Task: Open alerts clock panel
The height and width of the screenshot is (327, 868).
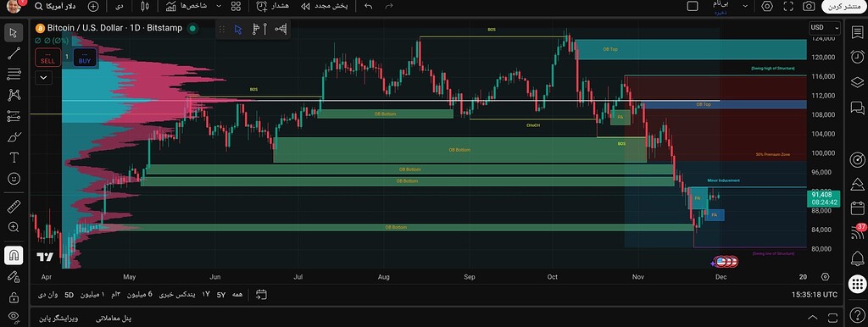Action: 857,57
